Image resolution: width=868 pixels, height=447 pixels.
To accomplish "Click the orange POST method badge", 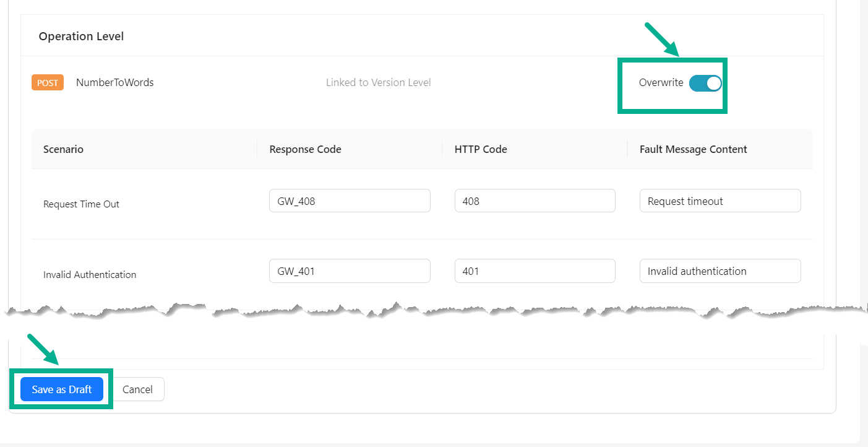I will [48, 83].
